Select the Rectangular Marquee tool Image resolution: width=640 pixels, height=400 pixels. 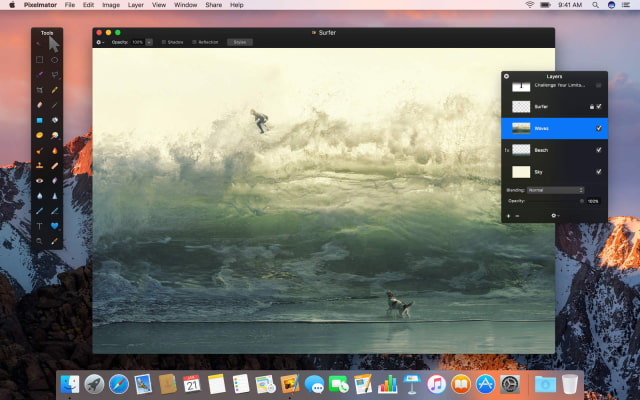click(x=40, y=60)
